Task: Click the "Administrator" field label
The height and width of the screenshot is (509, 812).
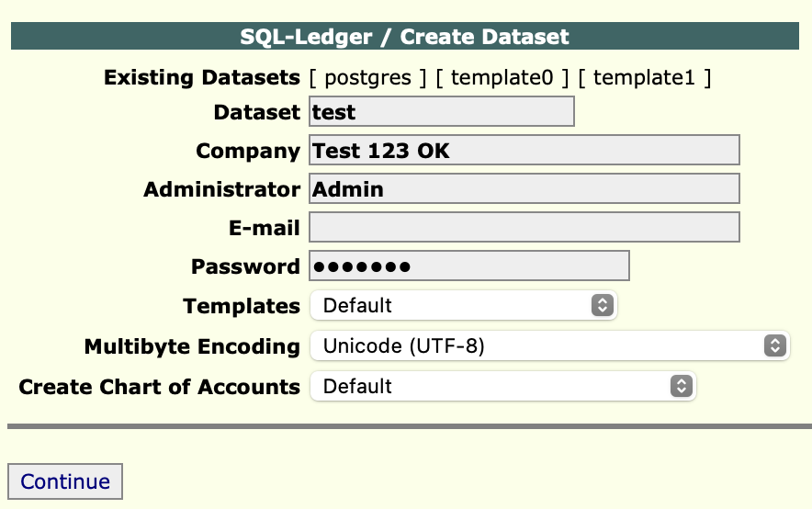Action: coord(221,189)
